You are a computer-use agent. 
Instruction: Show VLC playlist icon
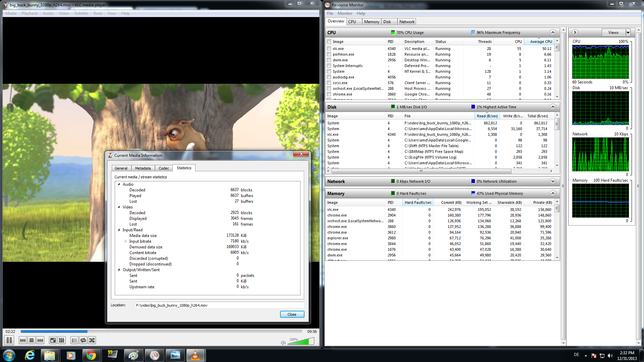74,340
